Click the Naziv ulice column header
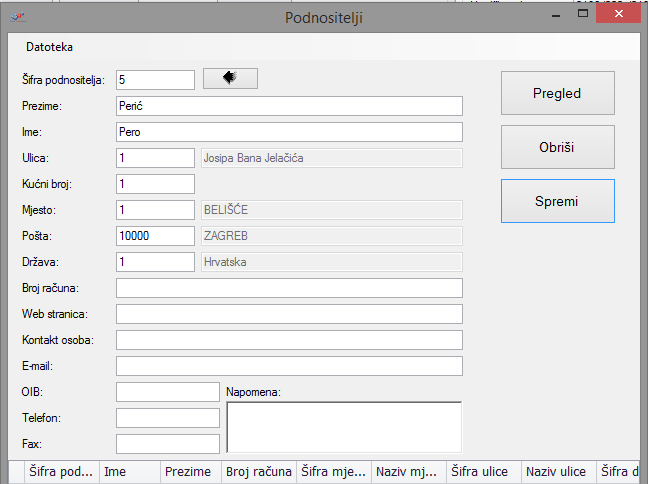648x484 pixels. [555, 472]
